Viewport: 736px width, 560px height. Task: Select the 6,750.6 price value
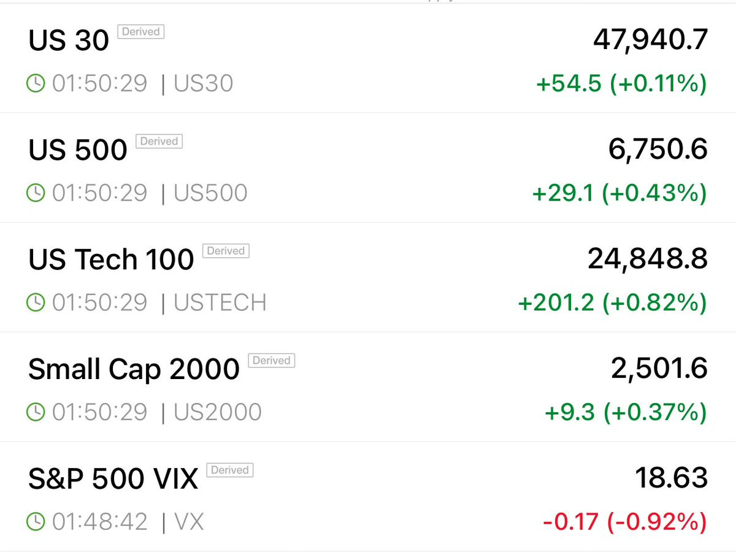[x=658, y=150]
